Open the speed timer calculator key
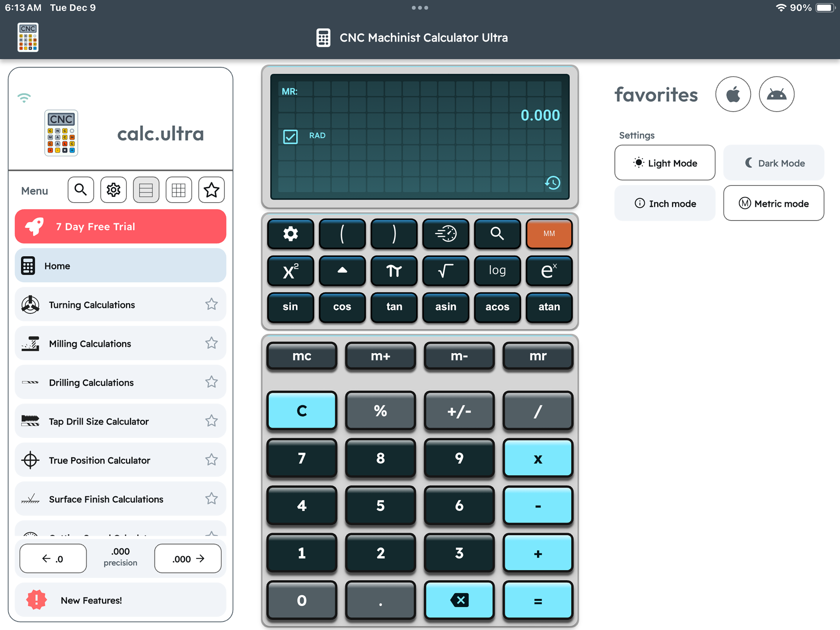Viewport: 840px width, 630px height. [x=445, y=234]
